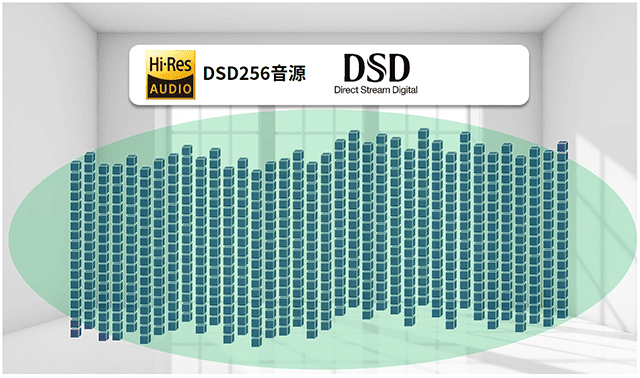Click the DSD256音源 text label
Viewport: 640px width, 378px height.
point(254,74)
